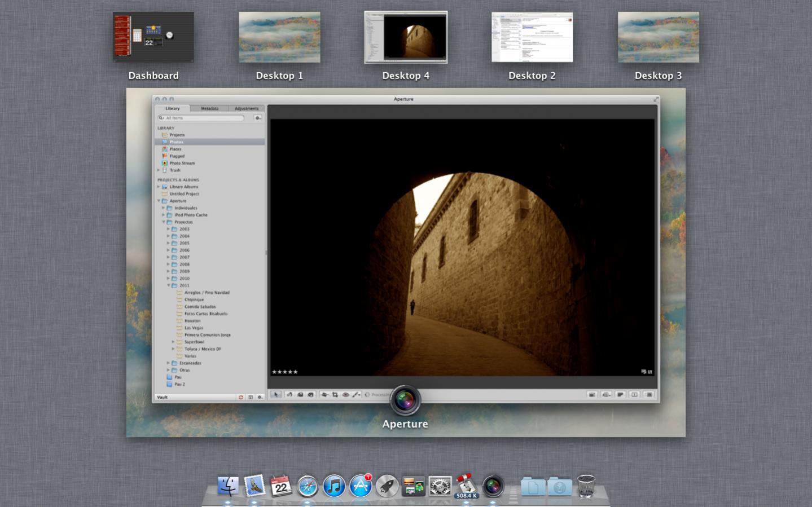
Task: Switch to the Metadata tab
Action: [x=209, y=108]
